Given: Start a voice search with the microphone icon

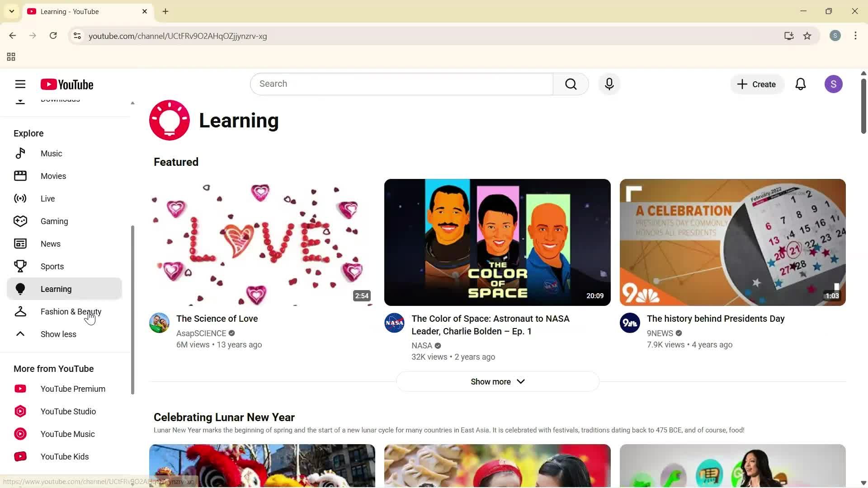Looking at the screenshot, I should pyautogui.click(x=609, y=84).
